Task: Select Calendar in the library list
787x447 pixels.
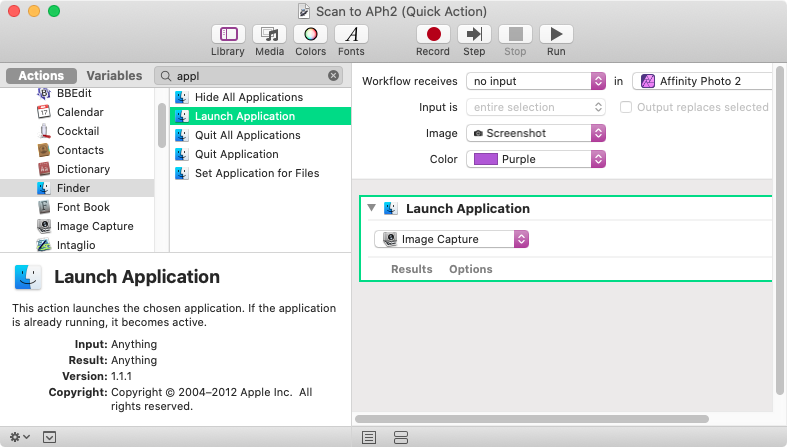Action: point(77,112)
